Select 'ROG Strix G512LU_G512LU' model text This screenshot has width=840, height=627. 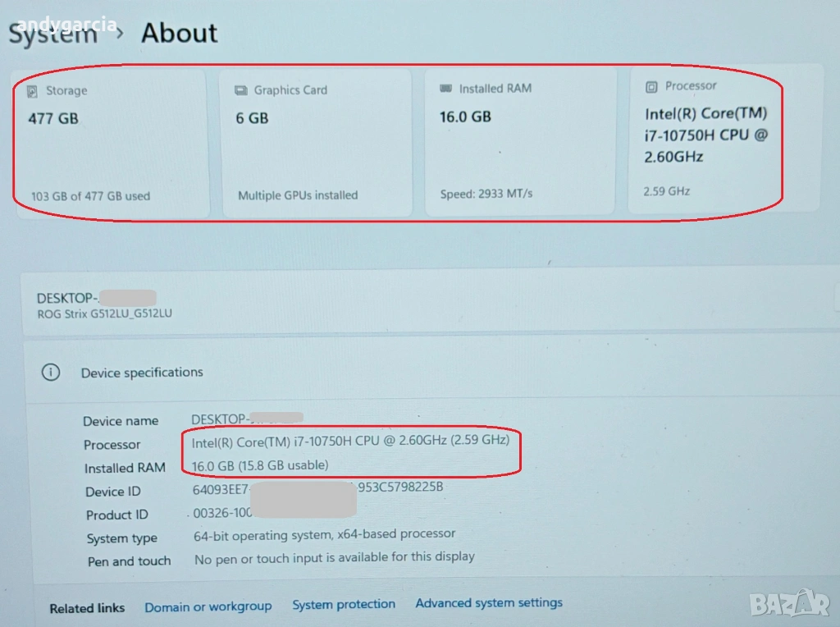[104, 313]
